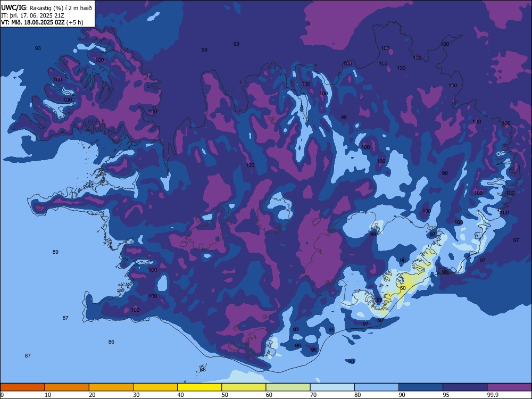Click the '60' label on the color scale
This screenshot has height=399, width=532.
[x=269, y=395]
